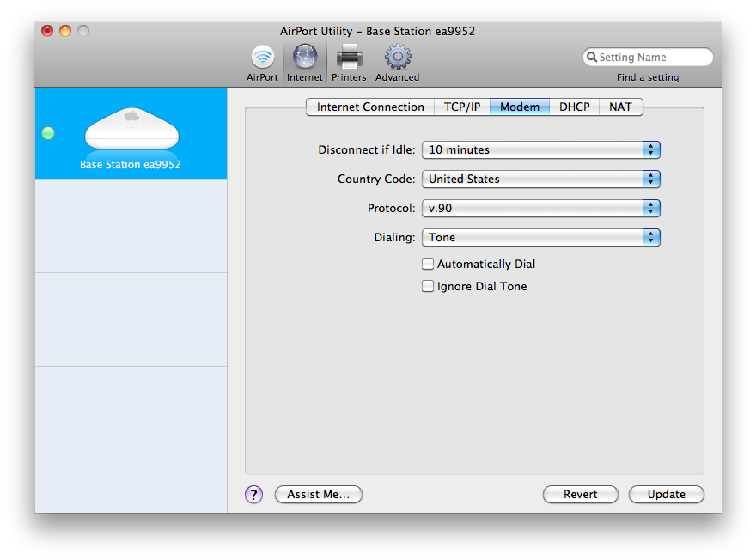
Task: Change the Dialing Tone dropdown
Action: point(540,238)
